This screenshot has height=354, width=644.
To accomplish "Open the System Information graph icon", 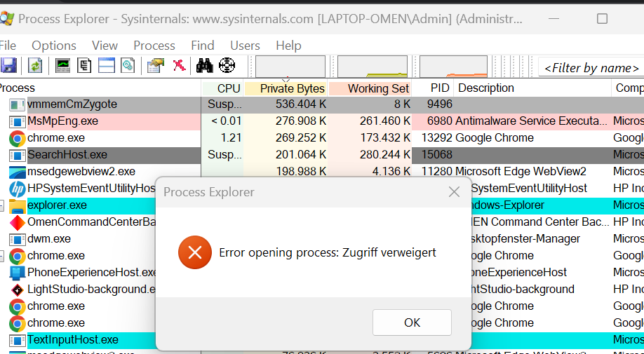I will tap(63, 66).
